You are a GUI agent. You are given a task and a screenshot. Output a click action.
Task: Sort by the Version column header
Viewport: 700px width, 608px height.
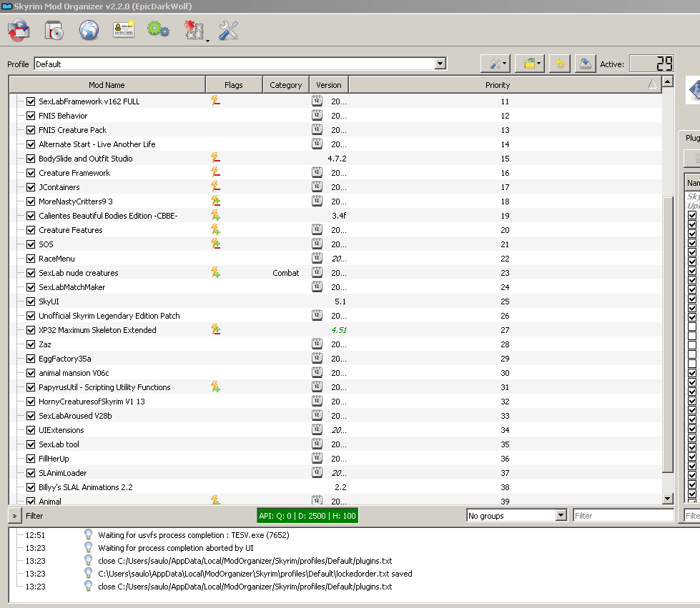tap(329, 85)
